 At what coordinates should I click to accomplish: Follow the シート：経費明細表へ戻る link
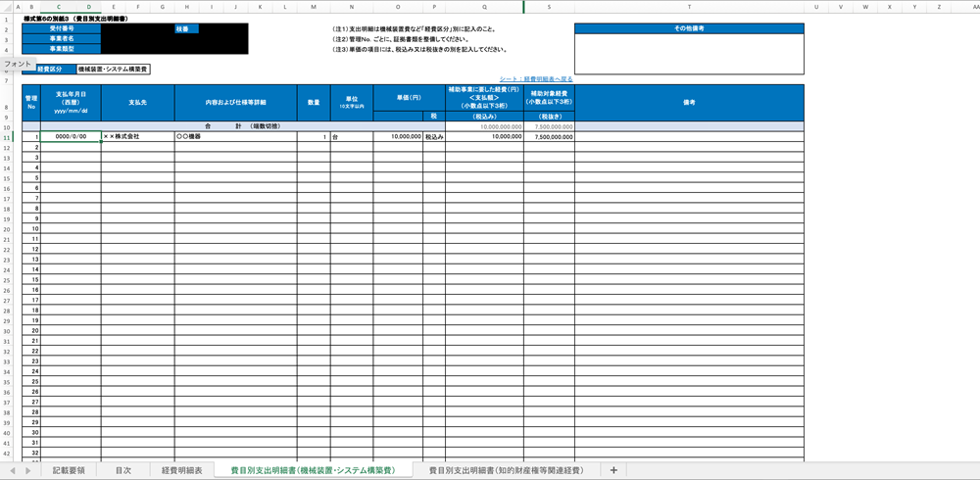pyautogui.click(x=536, y=78)
